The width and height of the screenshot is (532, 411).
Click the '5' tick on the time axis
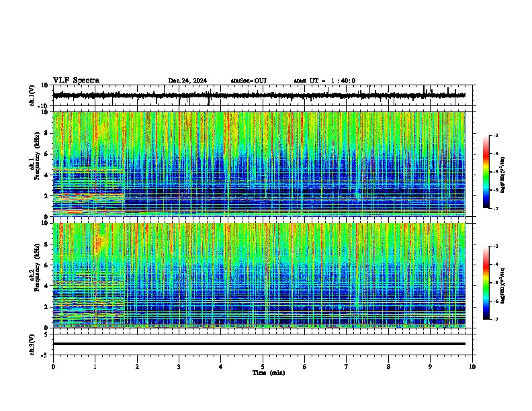[x=263, y=367]
